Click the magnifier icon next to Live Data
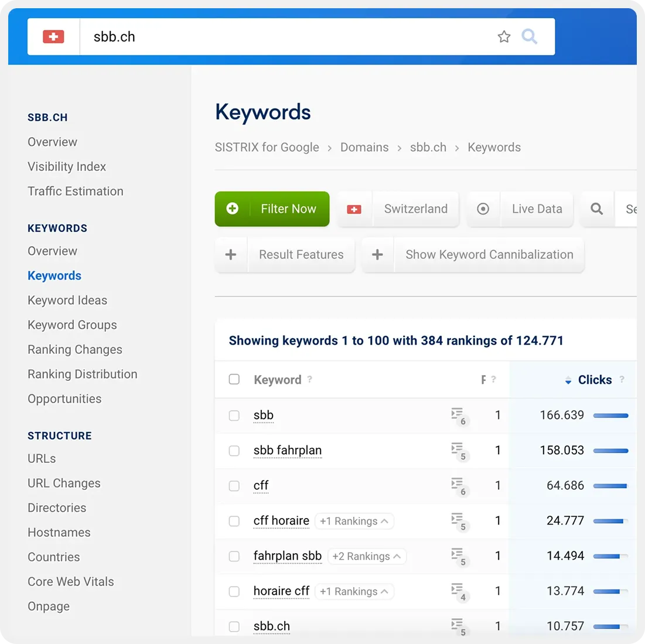 point(597,209)
